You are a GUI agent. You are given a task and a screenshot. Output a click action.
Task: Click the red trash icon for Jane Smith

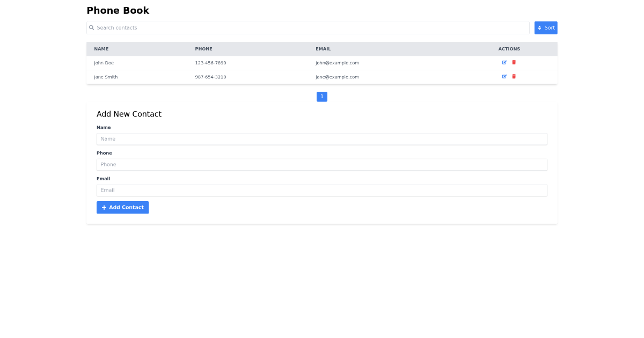point(514,76)
